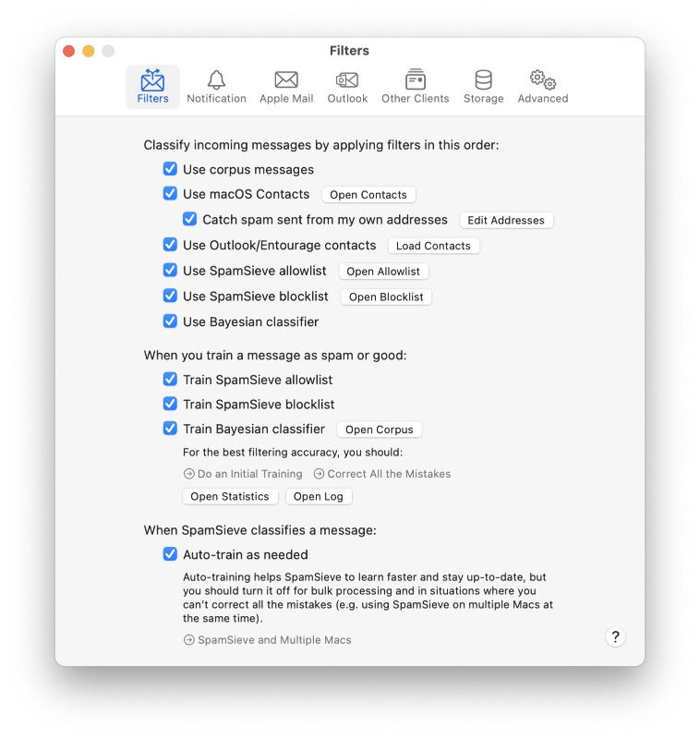Toggle Use Outlook/Entourage contacts checkbox
Viewport: 700px width, 739px height.
point(170,244)
